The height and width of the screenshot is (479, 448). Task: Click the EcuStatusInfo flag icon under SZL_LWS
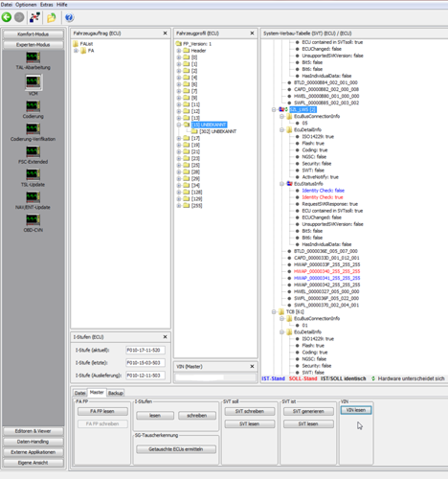(x=289, y=184)
